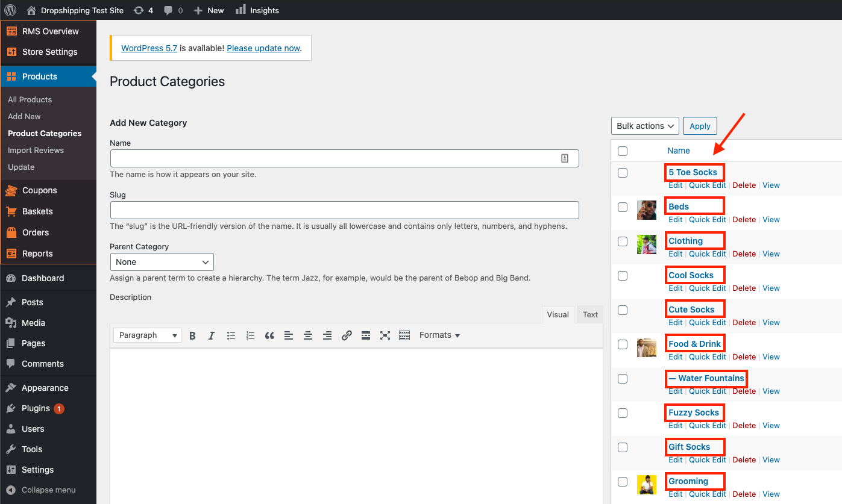
Task: Click the Apply button
Action: click(x=700, y=126)
